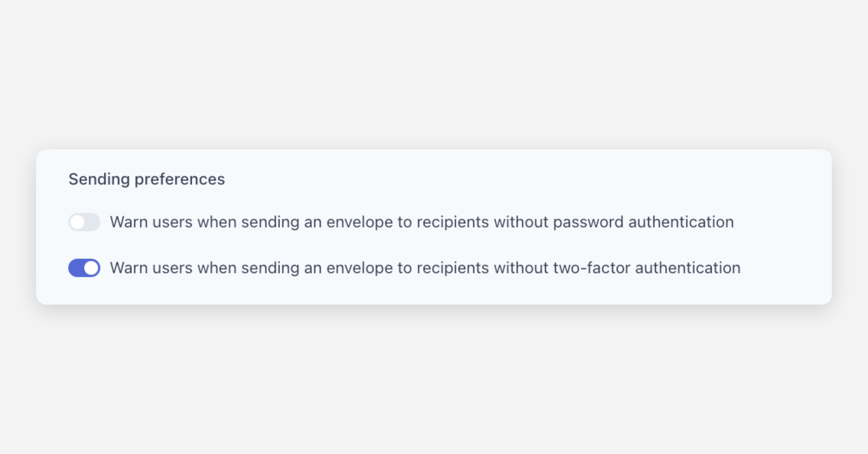Turn off the blue switch in Sending preferences
This screenshot has height=454, width=868.
pos(84,268)
